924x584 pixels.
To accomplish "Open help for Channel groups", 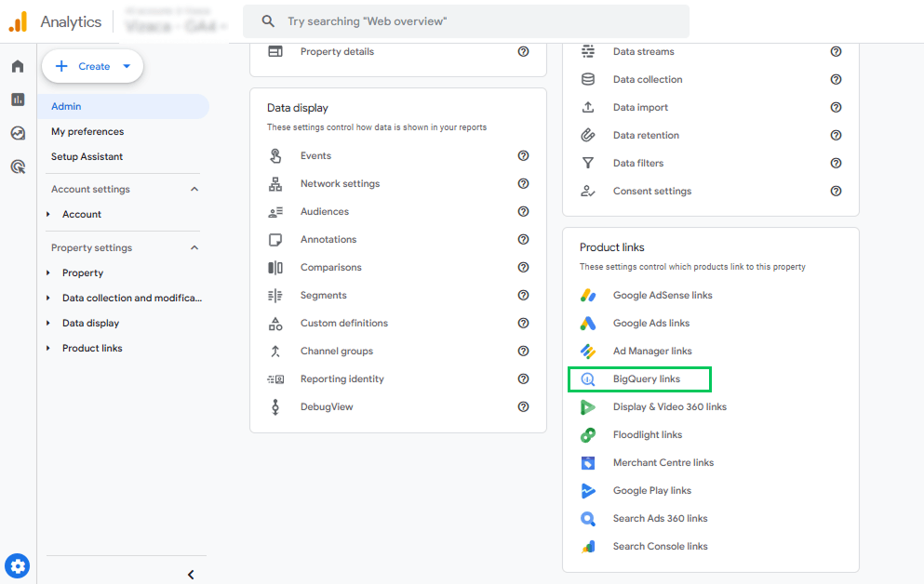I will (523, 351).
